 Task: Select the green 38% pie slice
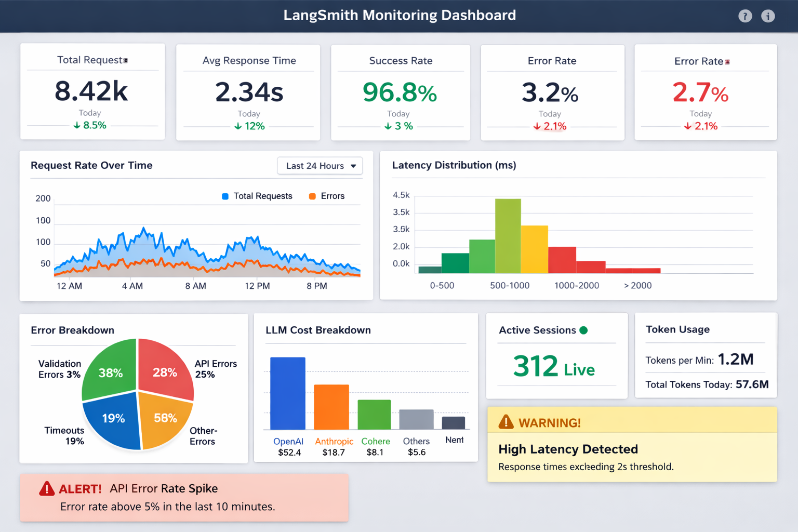111,370
